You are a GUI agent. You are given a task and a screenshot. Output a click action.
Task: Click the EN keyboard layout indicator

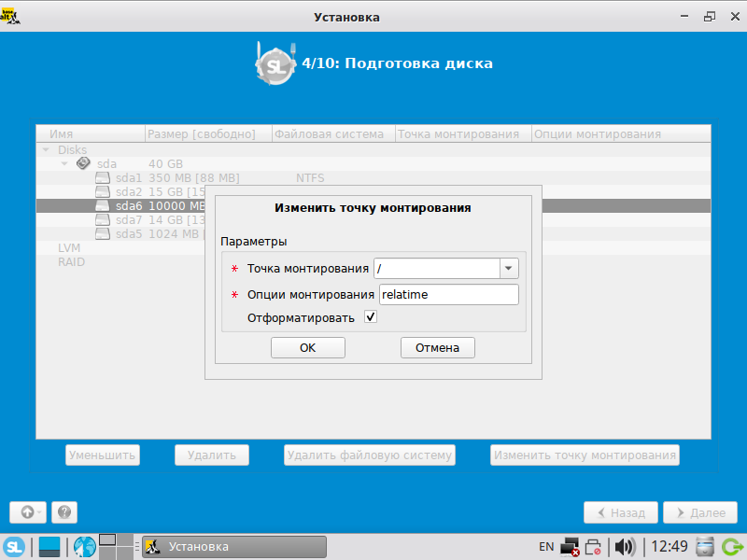pyautogui.click(x=546, y=547)
